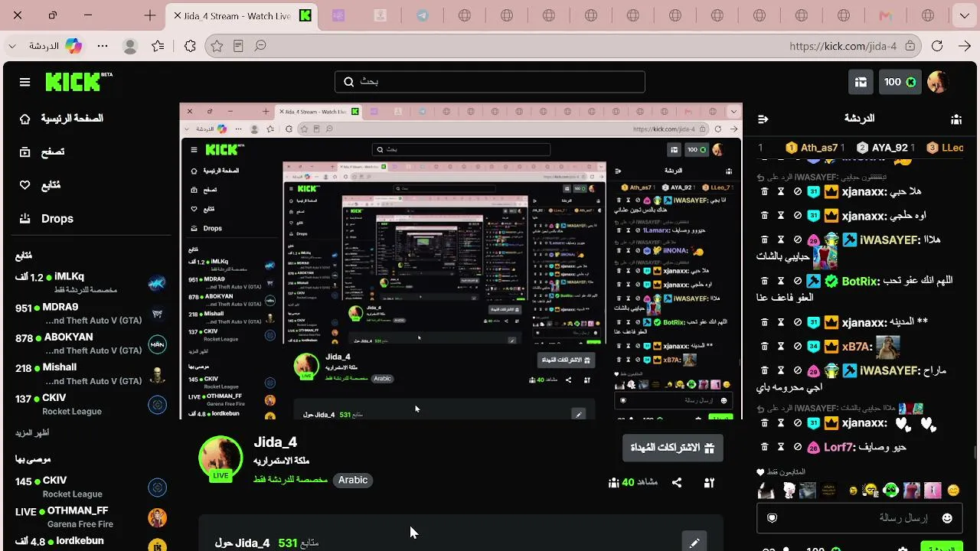
Task: Ban xB7A using the circle icon
Action: (x=797, y=346)
